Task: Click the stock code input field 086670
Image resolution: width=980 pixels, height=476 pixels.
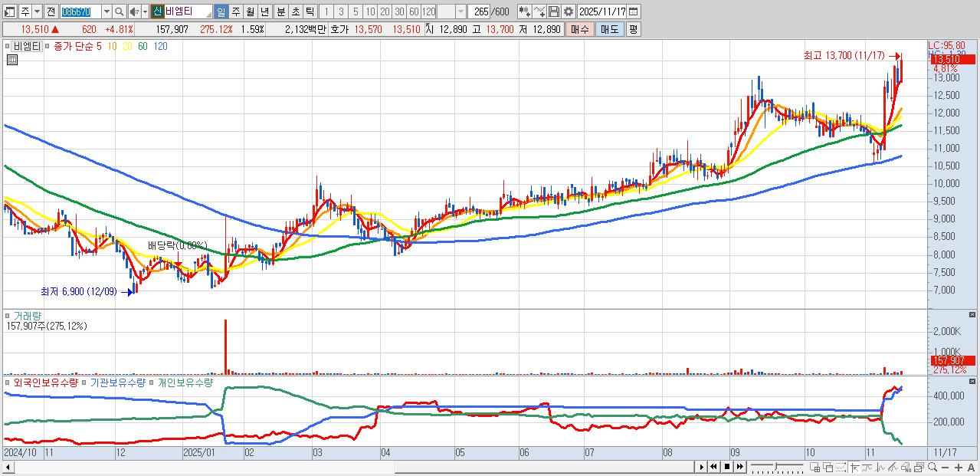Action: point(81,11)
